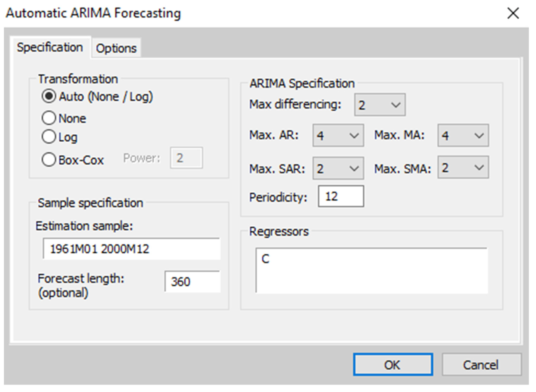Click the Box-Cox Power field
The height and width of the screenshot is (392, 536).
click(186, 158)
